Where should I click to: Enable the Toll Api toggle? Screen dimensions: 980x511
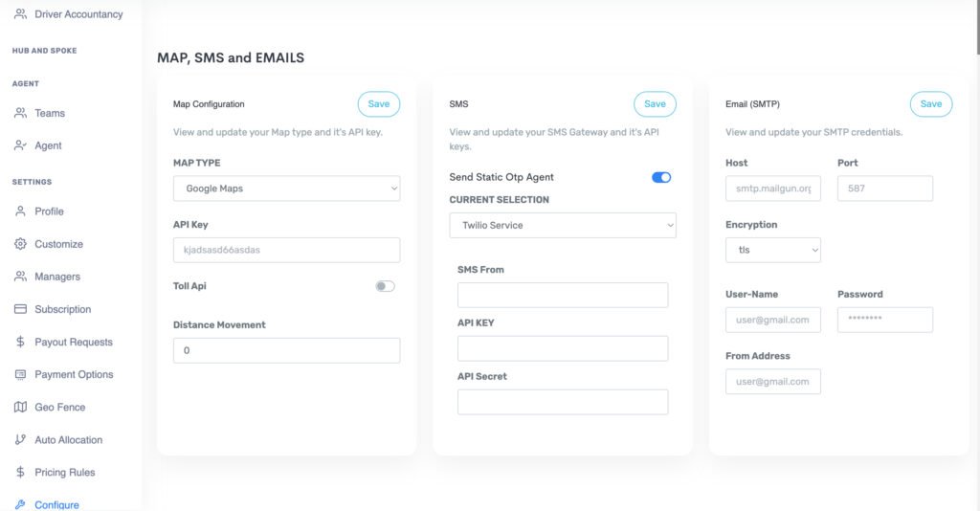pos(385,286)
